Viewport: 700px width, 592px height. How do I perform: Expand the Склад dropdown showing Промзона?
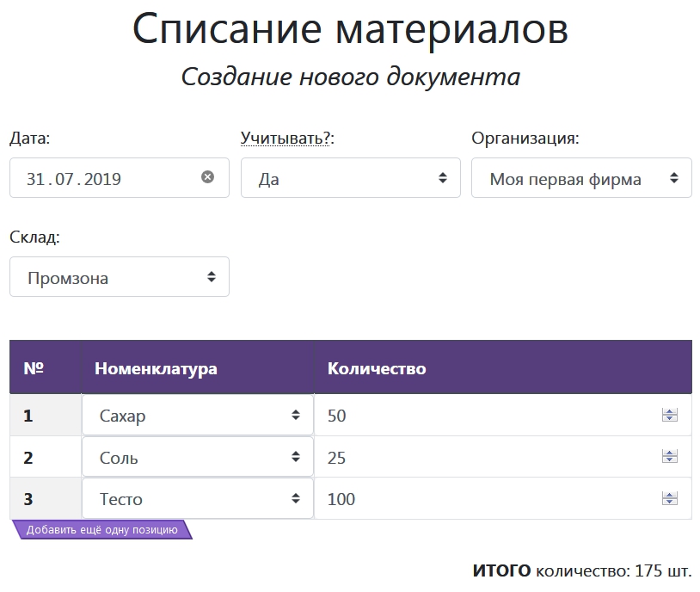pos(120,277)
